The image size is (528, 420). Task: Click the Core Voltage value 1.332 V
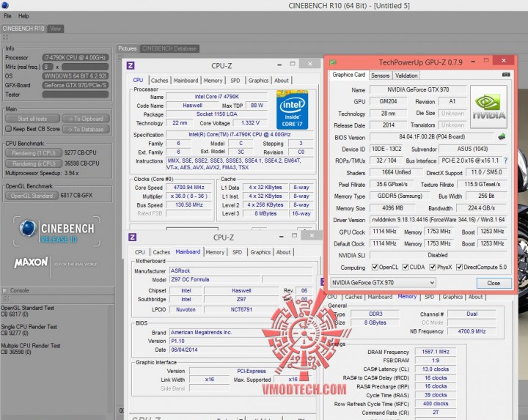tap(250, 123)
